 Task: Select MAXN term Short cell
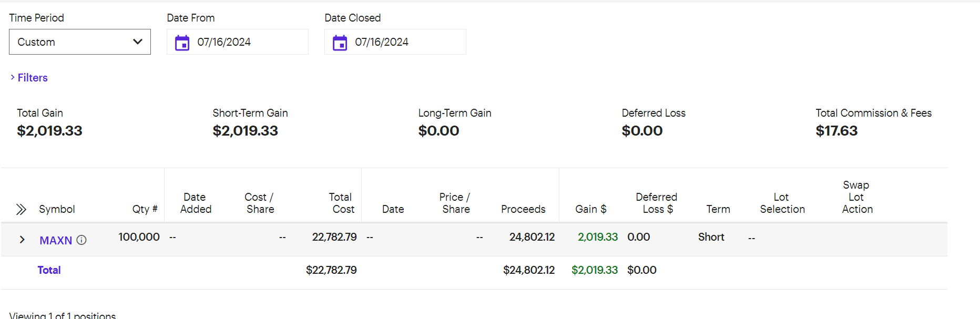[711, 237]
